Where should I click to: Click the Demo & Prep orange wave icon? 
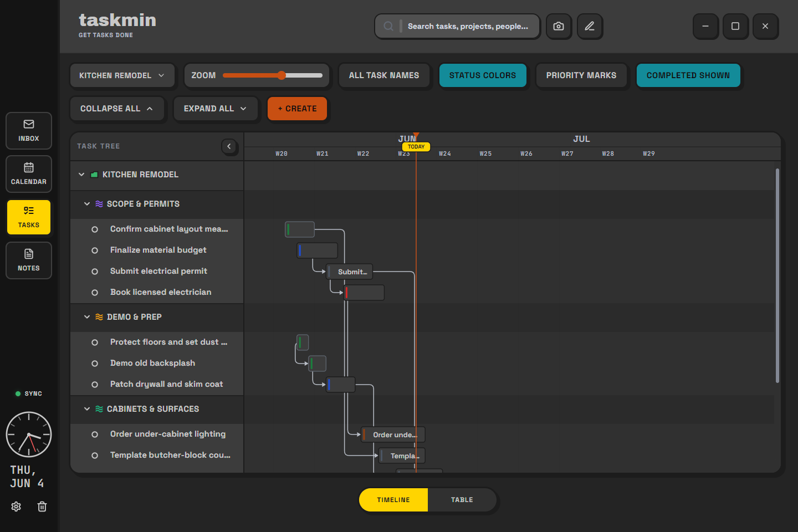coord(99,317)
